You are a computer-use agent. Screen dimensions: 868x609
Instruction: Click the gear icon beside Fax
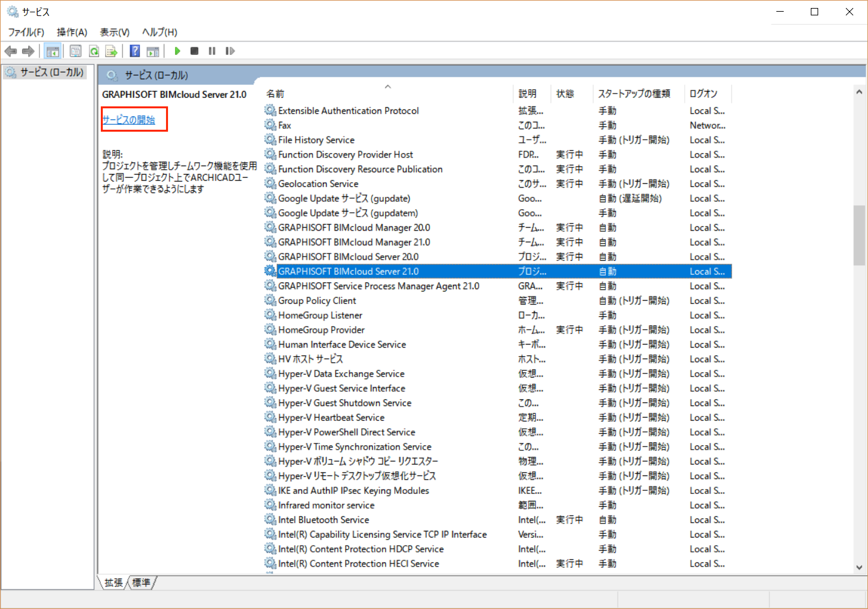(270, 125)
